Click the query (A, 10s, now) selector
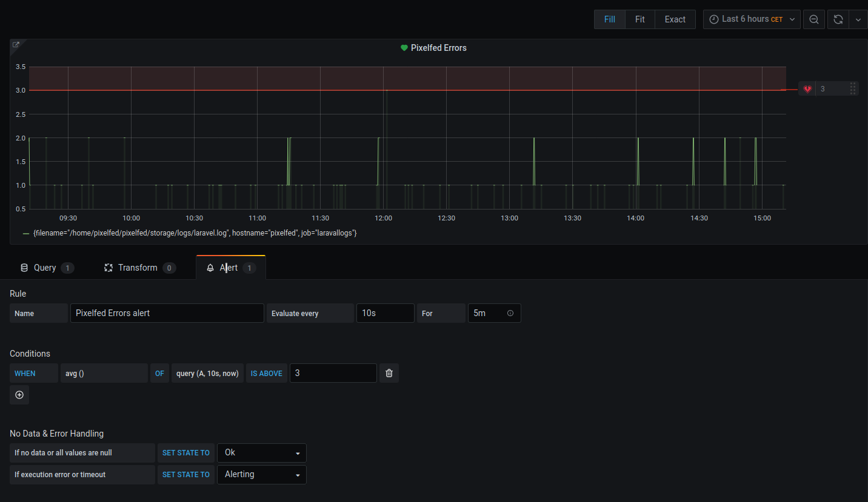 tap(208, 373)
